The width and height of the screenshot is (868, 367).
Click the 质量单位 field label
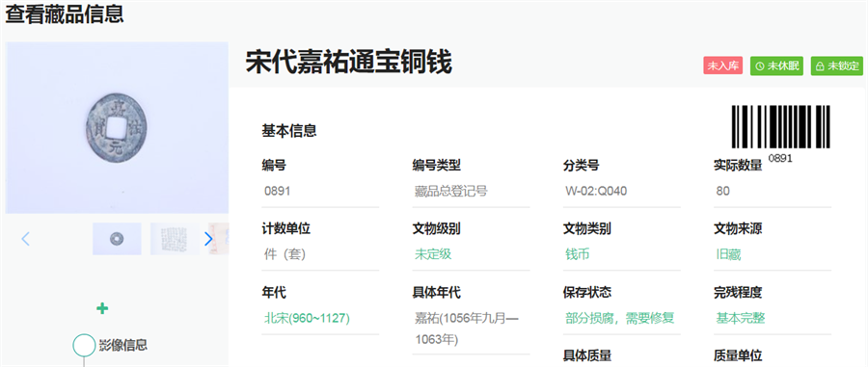click(738, 355)
